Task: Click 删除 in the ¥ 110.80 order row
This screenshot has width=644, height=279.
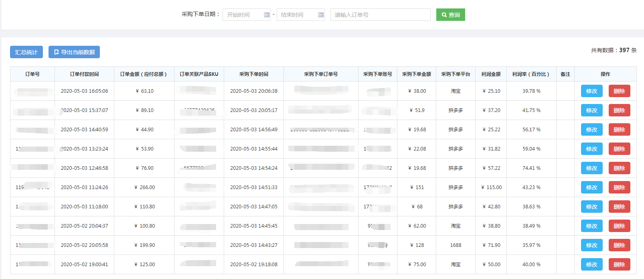Action: pos(620,207)
